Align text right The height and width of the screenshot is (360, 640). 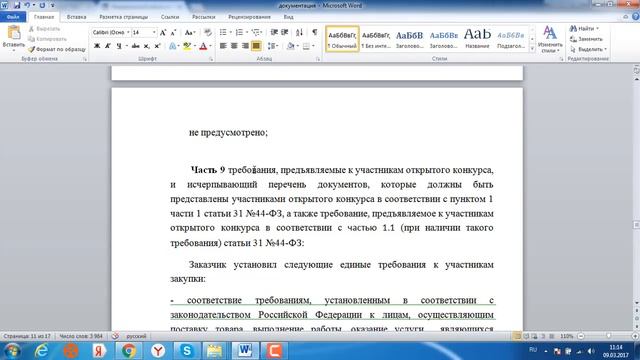pos(245,46)
